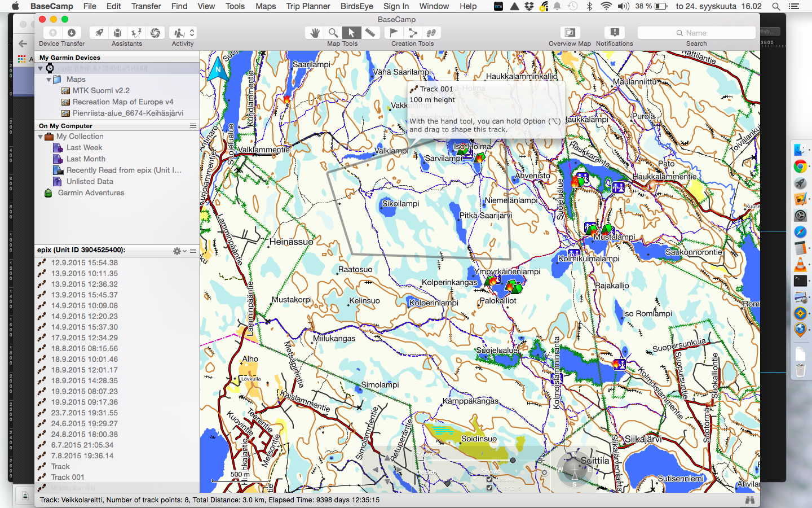This screenshot has height=508, width=812.
Task: Select Pienriista-alue_6674-Keihäsjärvi map
Action: click(x=128, y=113)
